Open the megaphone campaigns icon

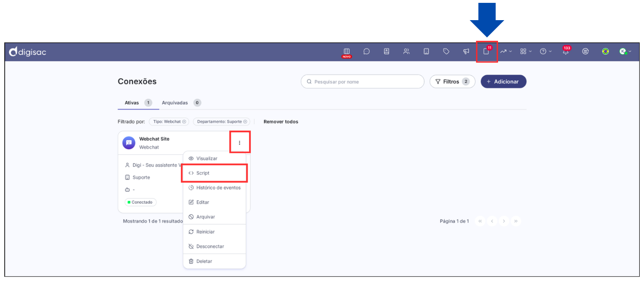466,51
